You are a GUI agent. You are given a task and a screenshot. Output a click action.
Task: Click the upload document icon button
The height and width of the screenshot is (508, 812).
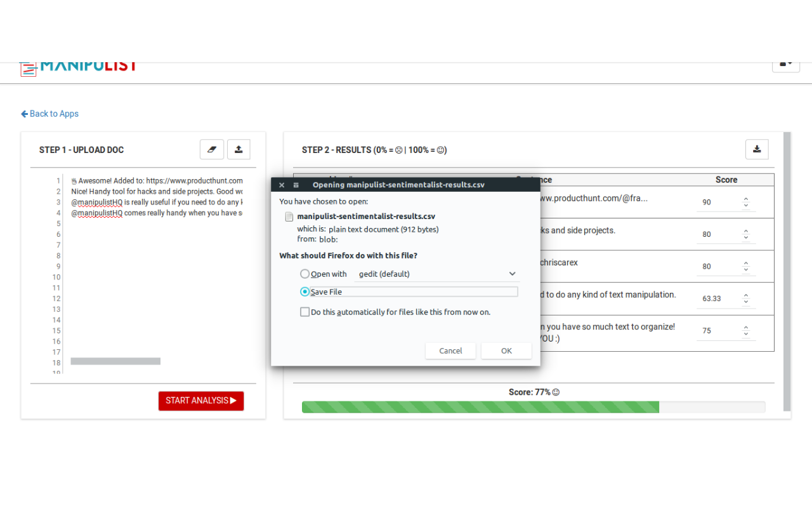point(239,150)
